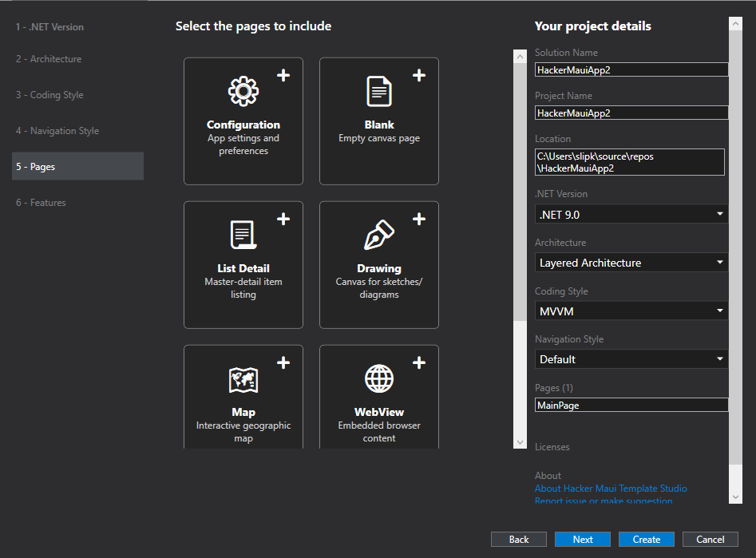Screen dimensions: 756x558
Task: Expand the Architecture combo box
Action: pos(631,263)
